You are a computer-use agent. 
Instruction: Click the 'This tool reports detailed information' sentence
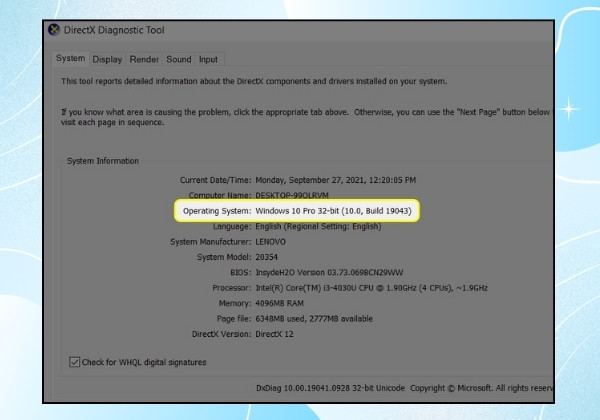pyautogui.click(x=254, y=81)
